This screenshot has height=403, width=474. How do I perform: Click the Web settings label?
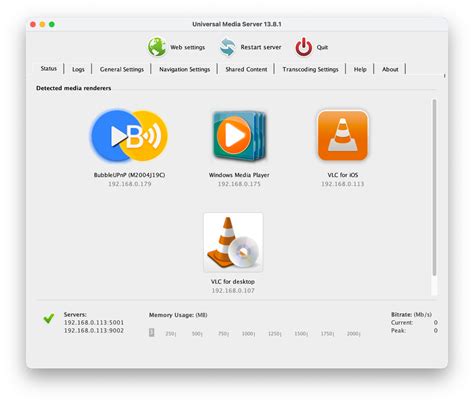click(187, 47)
